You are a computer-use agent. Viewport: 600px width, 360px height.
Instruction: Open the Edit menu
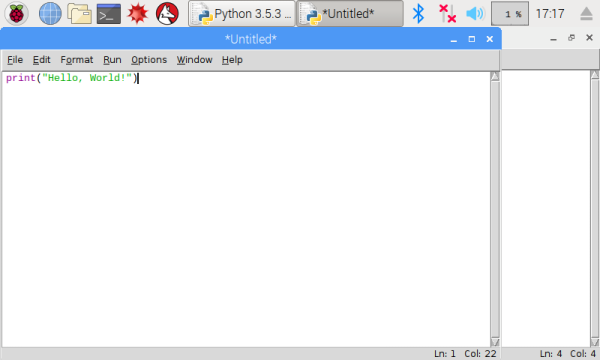point(41,60)
